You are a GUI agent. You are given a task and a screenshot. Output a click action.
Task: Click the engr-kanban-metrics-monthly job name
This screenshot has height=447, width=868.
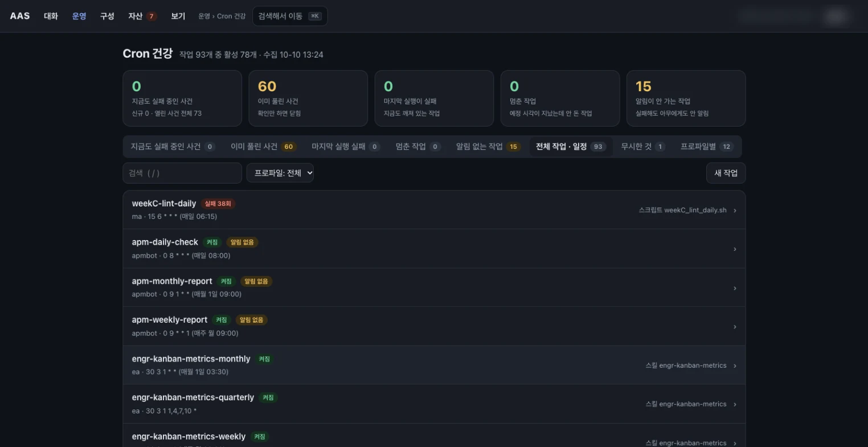pyautogui.click(x=191, y=359)
